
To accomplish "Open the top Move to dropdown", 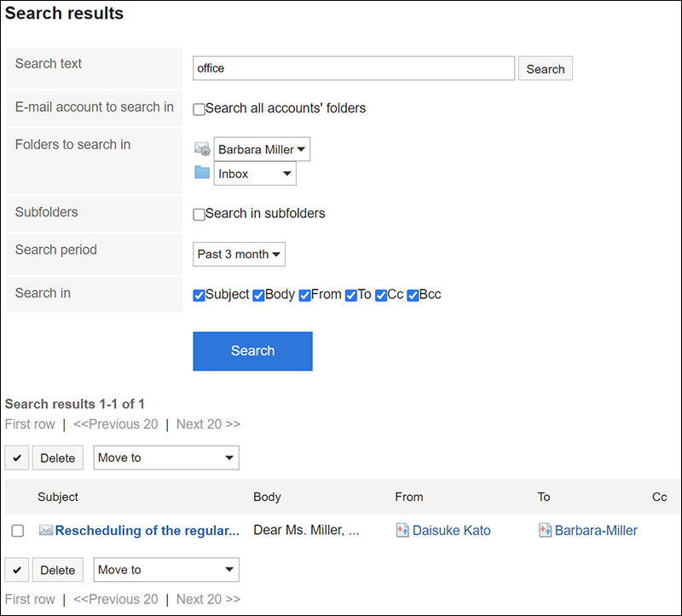I will pos(166,458).
